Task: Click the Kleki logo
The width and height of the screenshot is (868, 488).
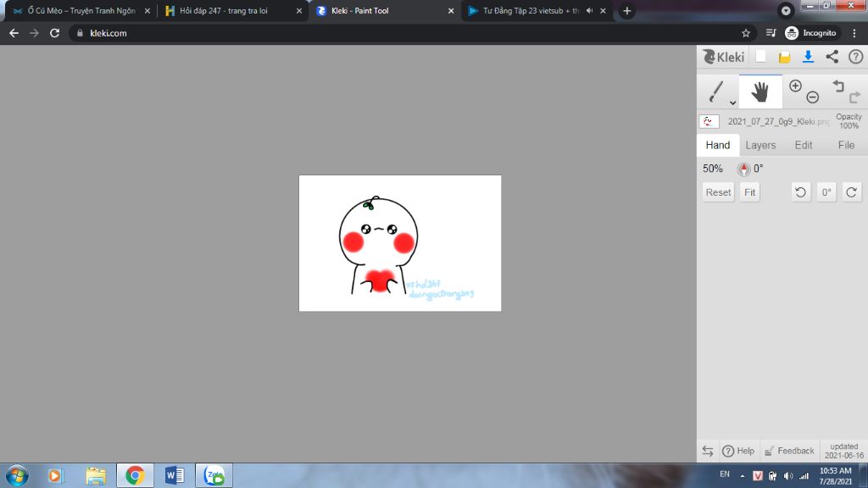Action: [724, 57]
